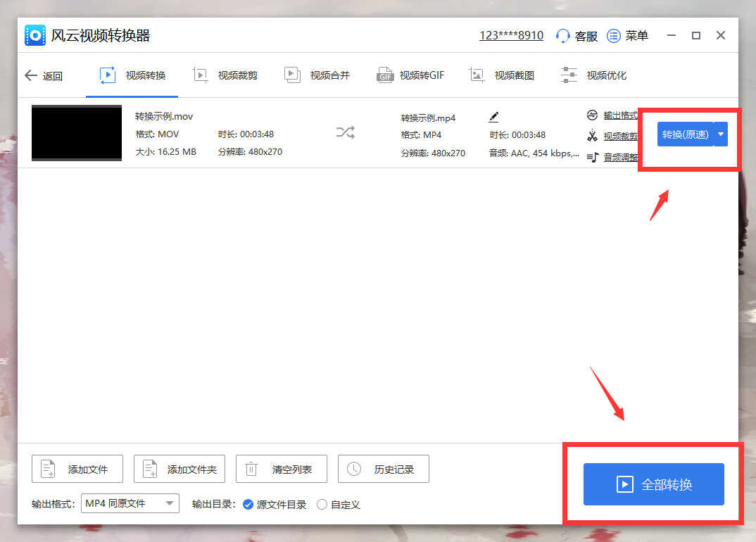The width and height of the screenshot is (756, 542).
Task: Switch to the 视频合并 tab
Action: [317, 75]
